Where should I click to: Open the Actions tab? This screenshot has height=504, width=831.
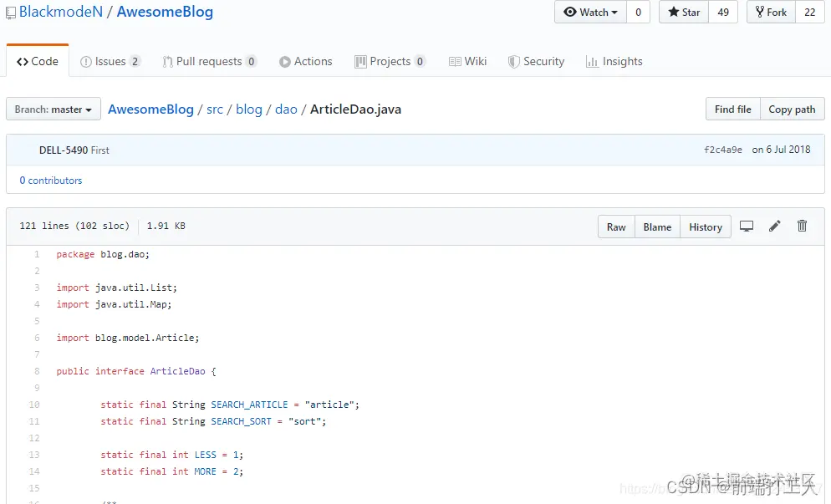pyautogui.click(x=306, y=62)
